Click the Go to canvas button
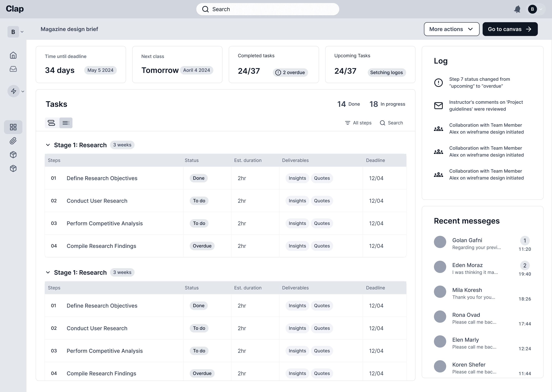Viewport: 552px width, 392px height. point(510,29)
